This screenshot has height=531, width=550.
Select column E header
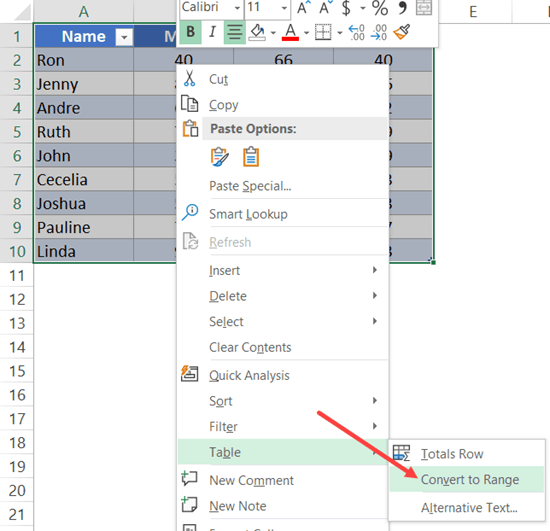pyautogui.click(x=473, y=12)
